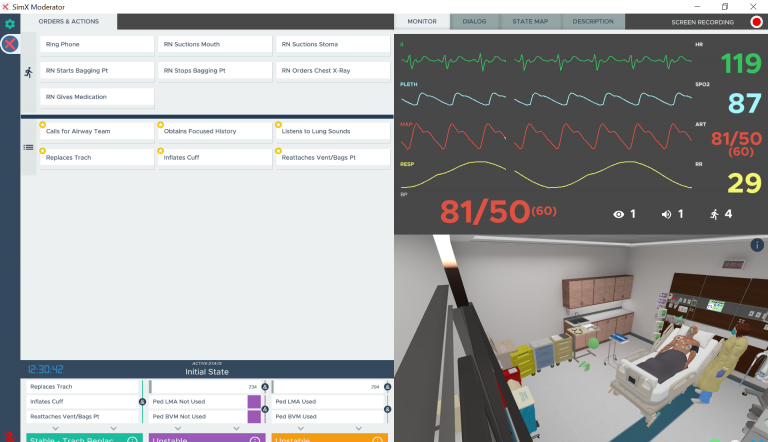Click the Ring Phone button
This screenshot has height=442, width=768.
pos(97,44)
